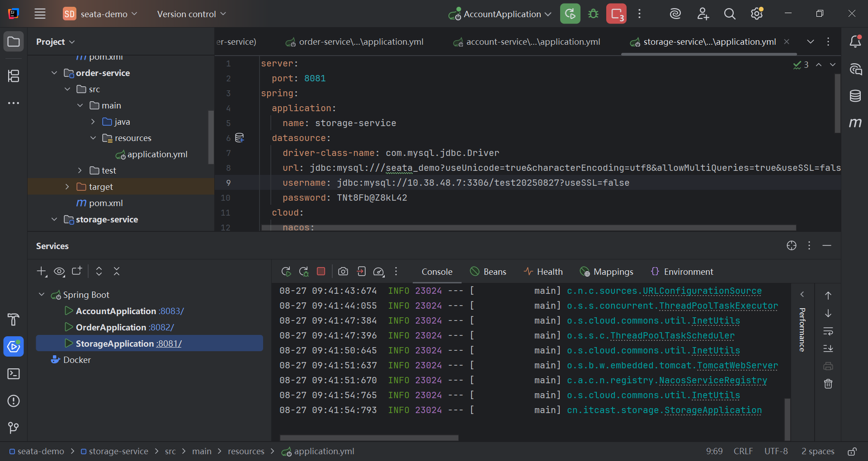
Task: Open the main hamburger menu
Action: pos(40,14)
